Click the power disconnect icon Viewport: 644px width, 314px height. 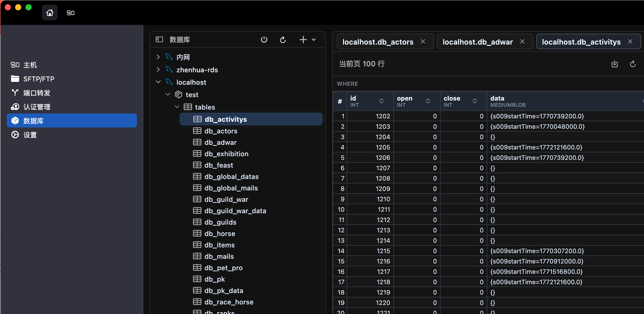coord(264,39)
